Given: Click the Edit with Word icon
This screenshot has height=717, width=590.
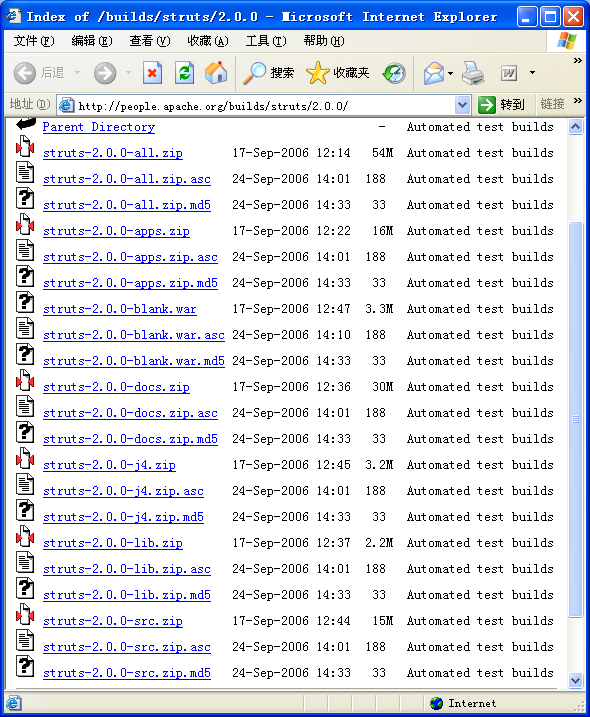Looking at the screenshot, I should pyautogui.click(x=509, y=73).
